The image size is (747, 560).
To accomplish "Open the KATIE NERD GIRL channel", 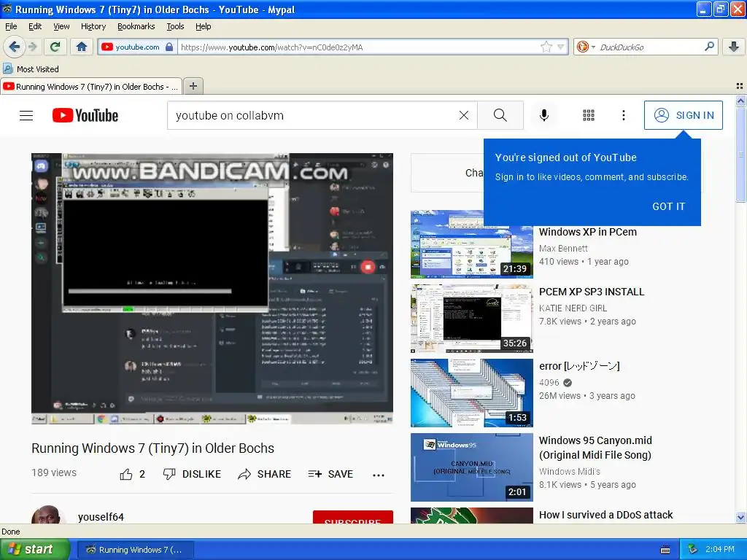I will coord(573,308).
